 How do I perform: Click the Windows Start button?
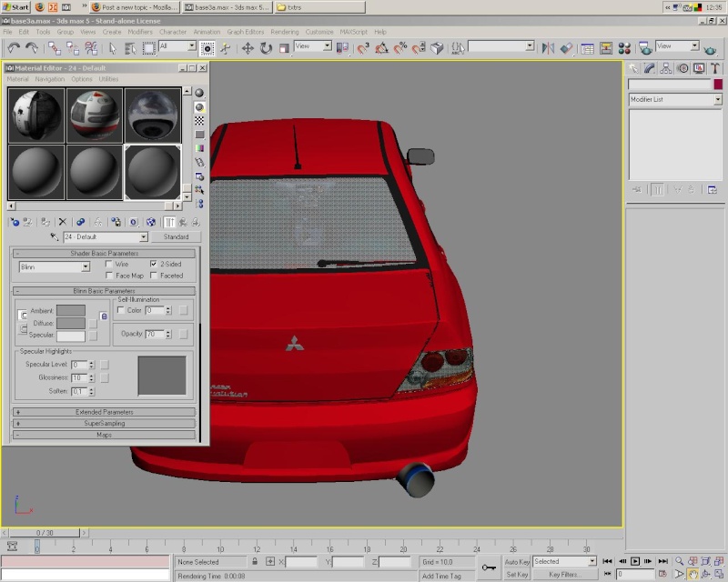coord(15,7)
